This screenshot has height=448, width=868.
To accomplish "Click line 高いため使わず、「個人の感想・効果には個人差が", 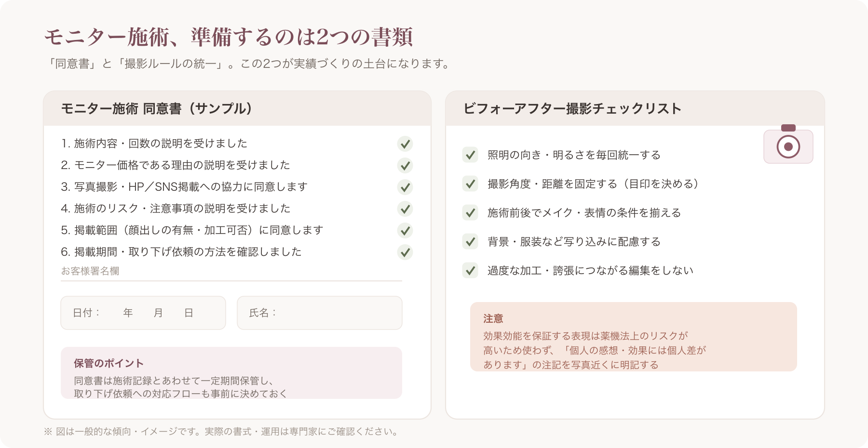I will pos(595,350).
